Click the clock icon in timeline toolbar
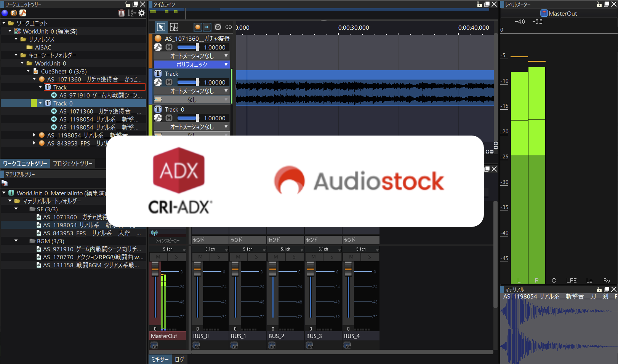The image size is (618, 364). point(218,27)
